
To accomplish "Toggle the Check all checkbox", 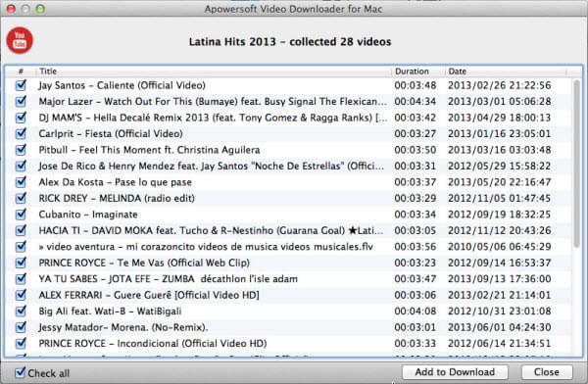I will [x=20, y=373].
